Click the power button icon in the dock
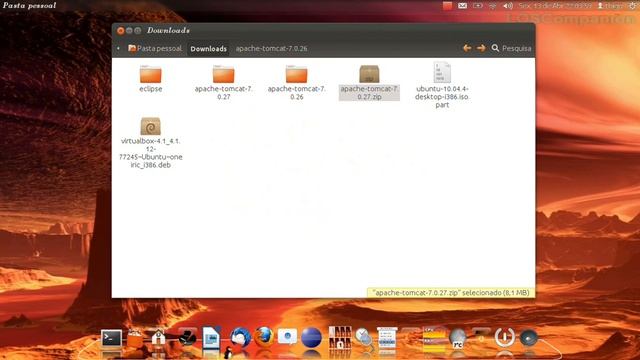 click(504, 338)
